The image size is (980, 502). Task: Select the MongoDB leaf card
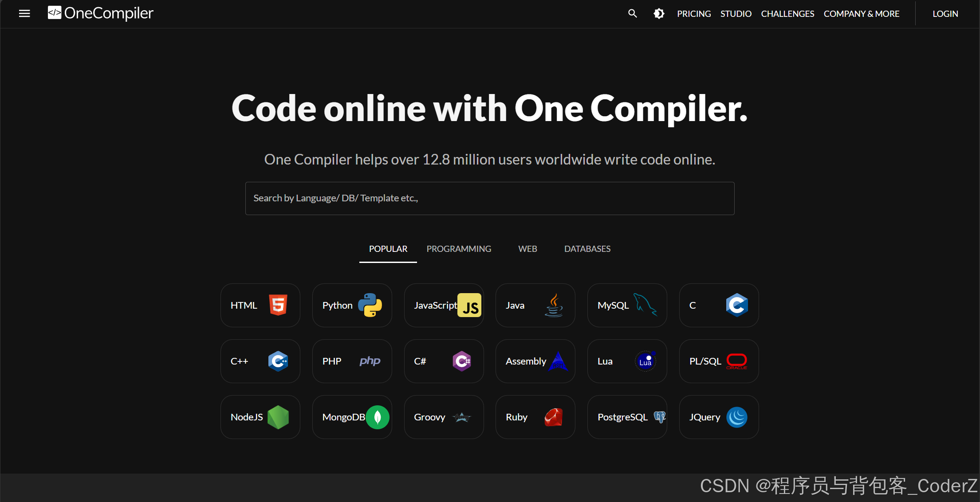tap(352, 417)
